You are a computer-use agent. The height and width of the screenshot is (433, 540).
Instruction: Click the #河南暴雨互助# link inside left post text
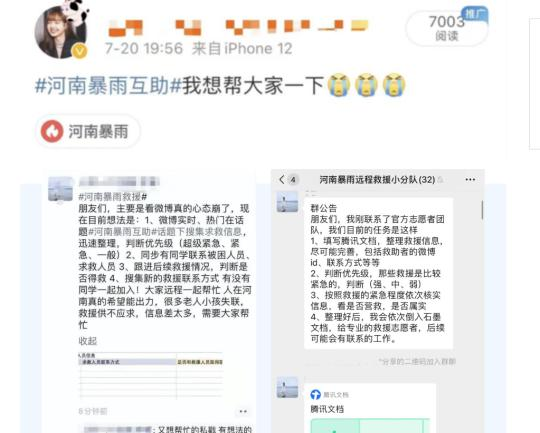click(123, 231)
